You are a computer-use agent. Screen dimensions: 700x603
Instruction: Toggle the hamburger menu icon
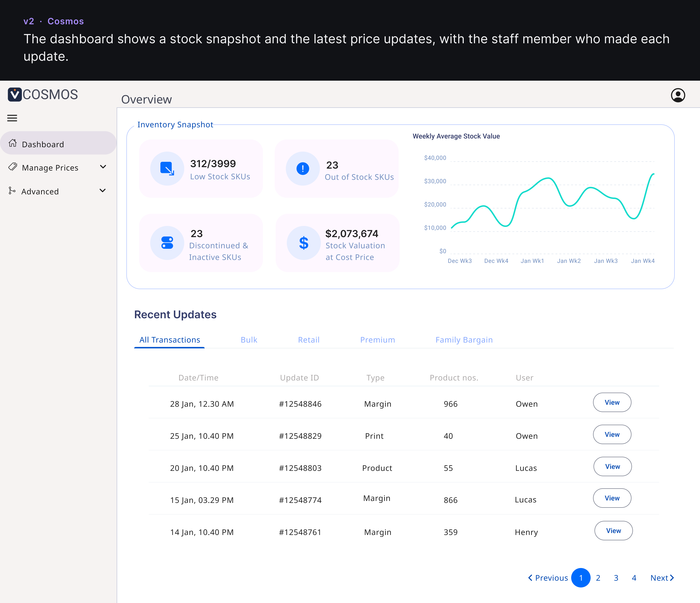pos(12,118)
